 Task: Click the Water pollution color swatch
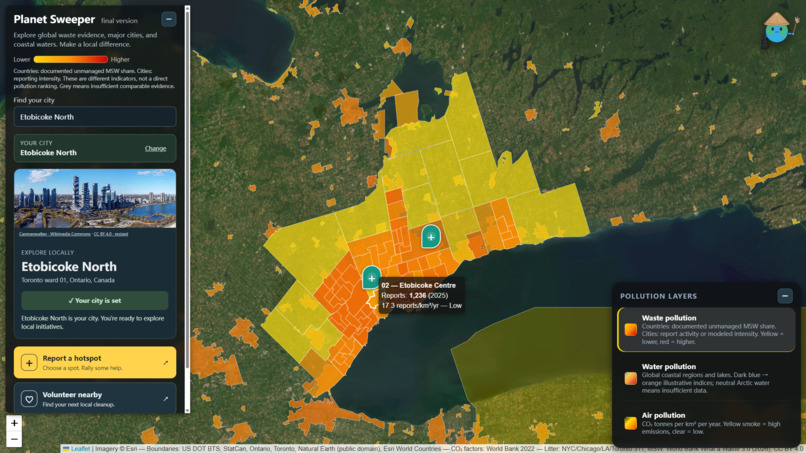click(x=631, y=378)
